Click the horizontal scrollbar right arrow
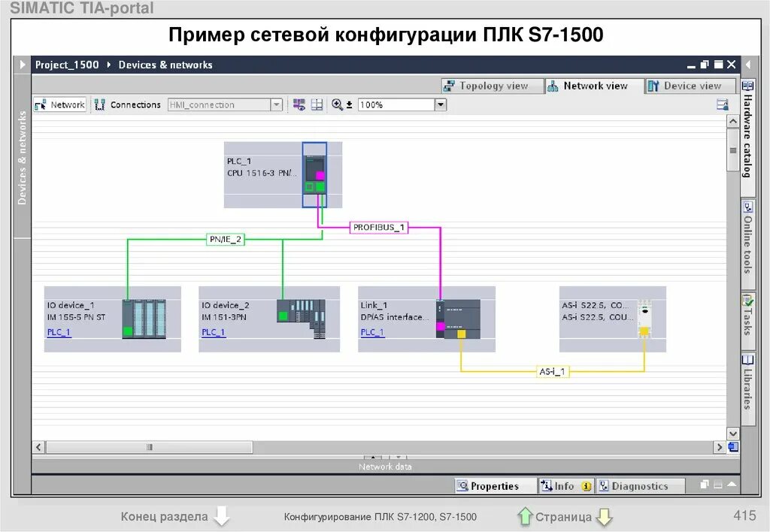Screen dimensions: 770x532 tap(720, 447)
